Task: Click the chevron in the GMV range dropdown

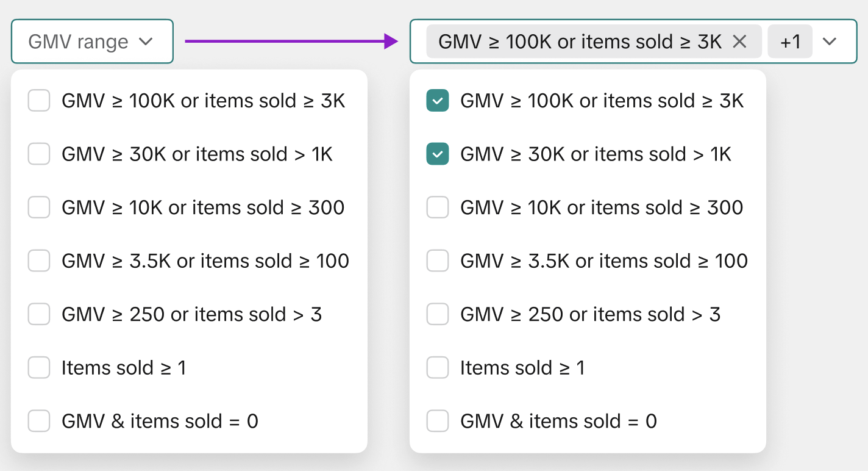Action: click(145, 41)
